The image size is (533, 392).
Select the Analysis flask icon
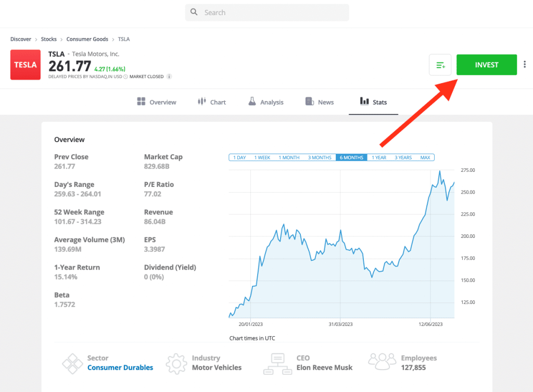point(252,101)
